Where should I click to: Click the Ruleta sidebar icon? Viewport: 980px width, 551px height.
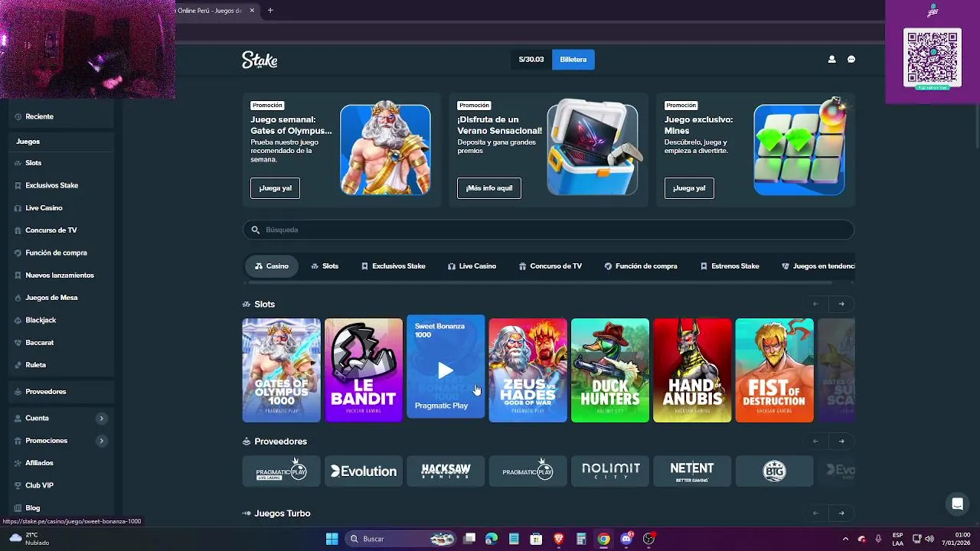click(x=18, y=365)
